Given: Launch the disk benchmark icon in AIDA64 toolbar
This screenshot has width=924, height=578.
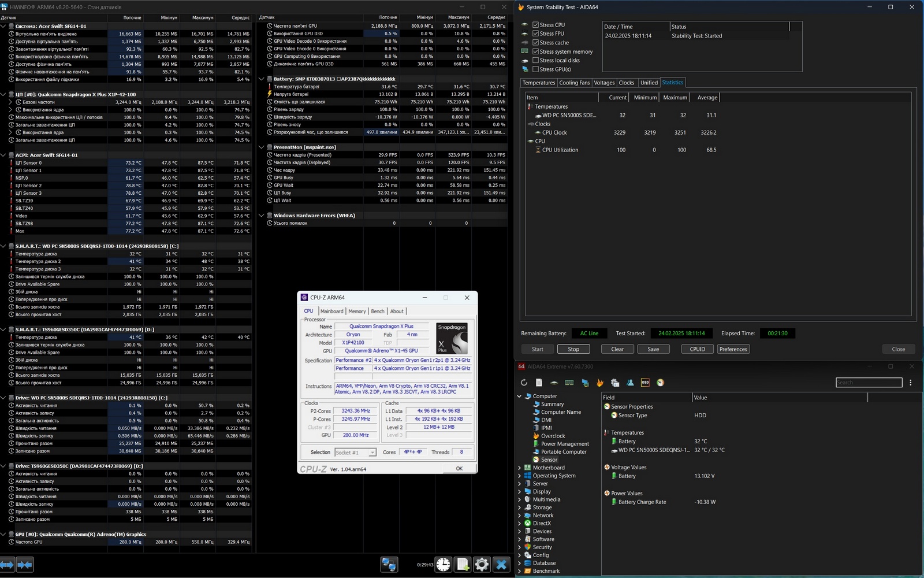Looking at the screenshot, I should tap(554, 383).
